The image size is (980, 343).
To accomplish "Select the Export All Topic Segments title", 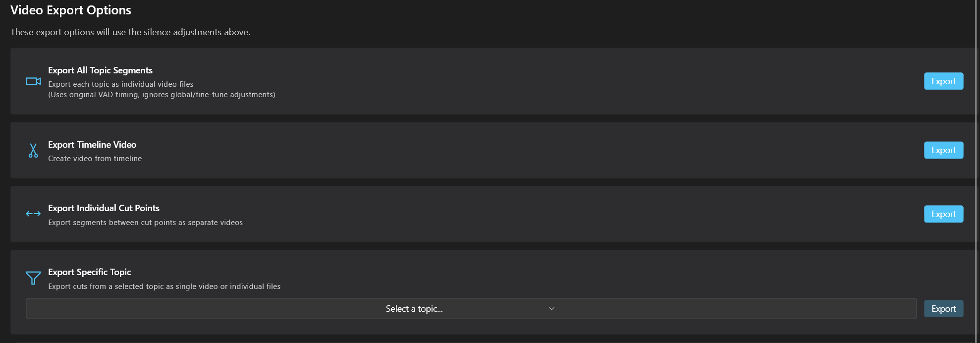I will 100,70.
